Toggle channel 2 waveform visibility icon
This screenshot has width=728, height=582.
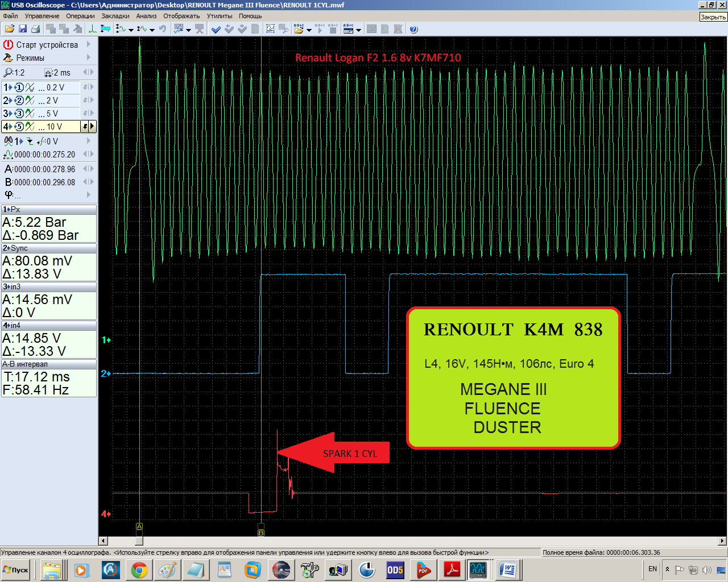click(x=30, y=101)
